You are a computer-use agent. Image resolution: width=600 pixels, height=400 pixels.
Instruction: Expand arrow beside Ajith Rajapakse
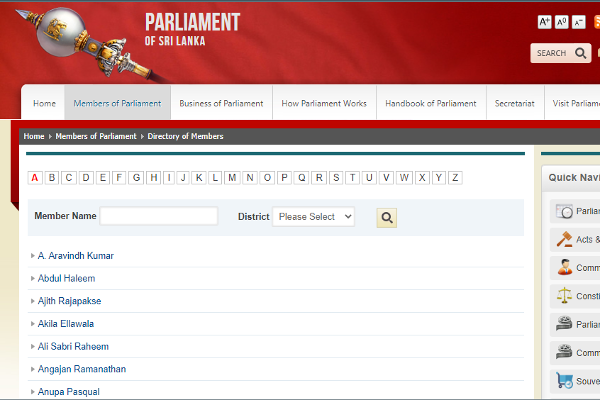tap(33, 301)
